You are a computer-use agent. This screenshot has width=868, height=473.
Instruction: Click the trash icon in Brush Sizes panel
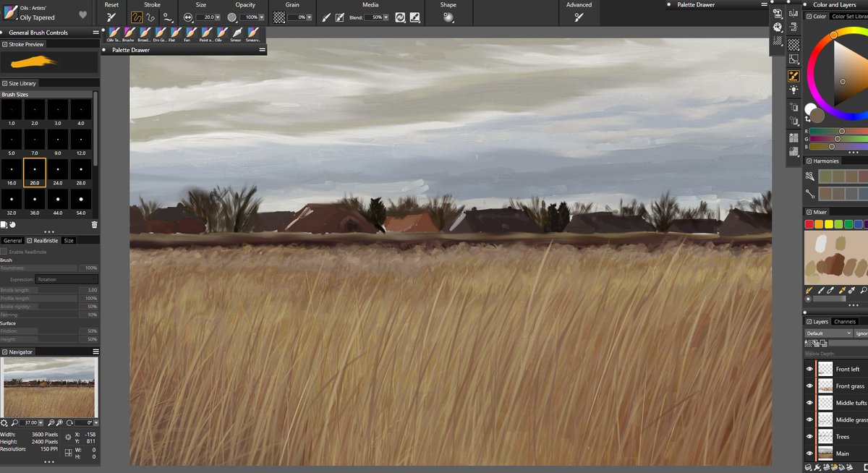[94, 224]
